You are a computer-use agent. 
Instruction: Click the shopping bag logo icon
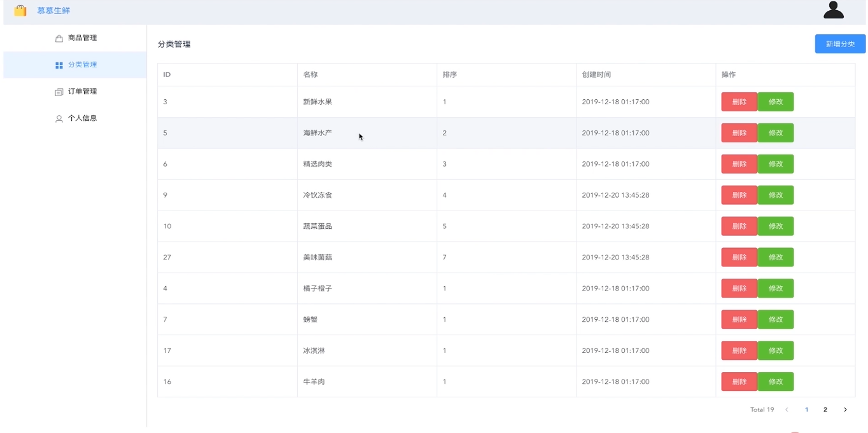click(20, 11)
